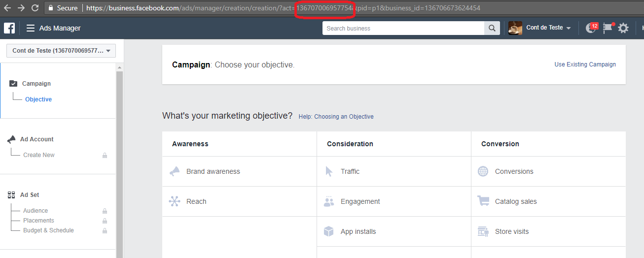Click Campaign section in left sidebar
Image resolution: width=644 pixels, height=258 pixels.
pyautogui.click(x=36, y=84)
